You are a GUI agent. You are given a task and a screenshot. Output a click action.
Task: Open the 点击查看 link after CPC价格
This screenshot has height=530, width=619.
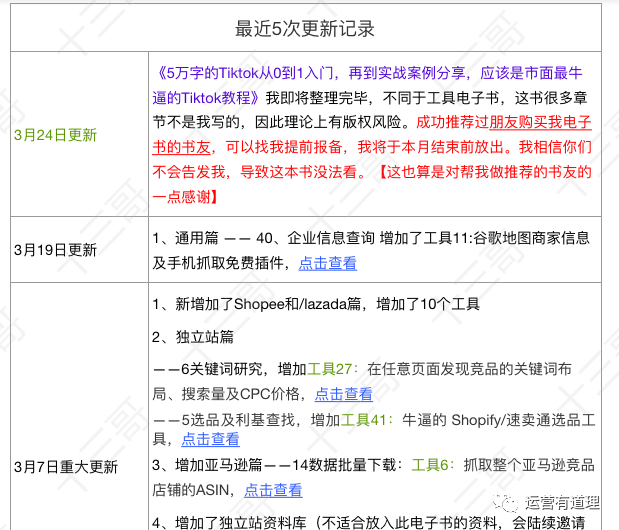[343, 394]
